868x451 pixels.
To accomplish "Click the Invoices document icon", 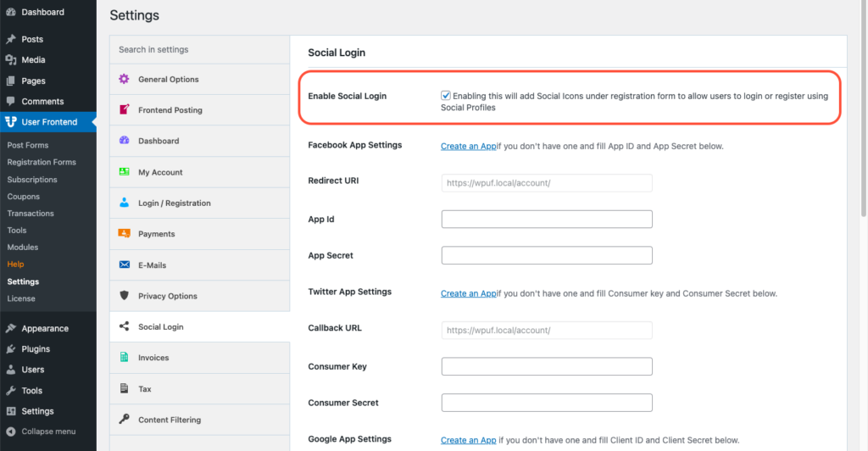I will click(124, 358).
